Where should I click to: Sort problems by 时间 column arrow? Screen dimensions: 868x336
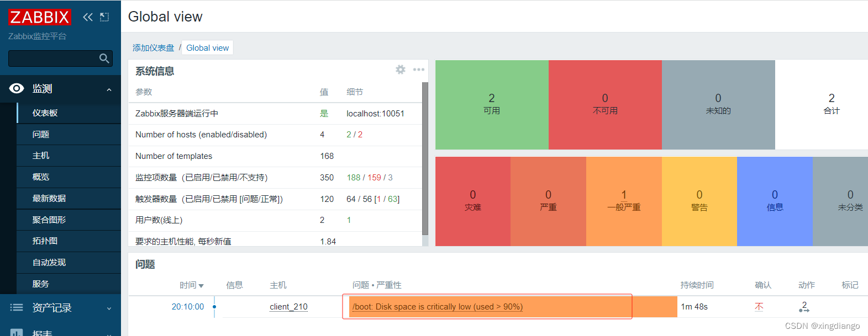coord(201,286)
